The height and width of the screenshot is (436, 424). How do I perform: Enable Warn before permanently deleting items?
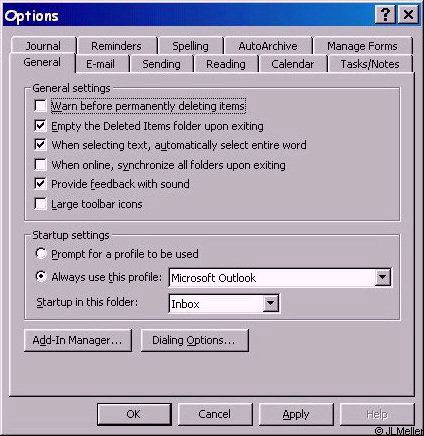(x=40, y=106)
